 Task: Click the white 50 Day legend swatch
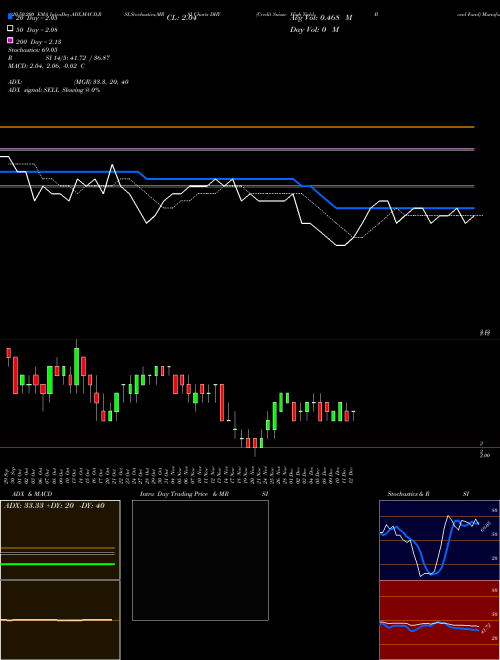click(10, 28)
